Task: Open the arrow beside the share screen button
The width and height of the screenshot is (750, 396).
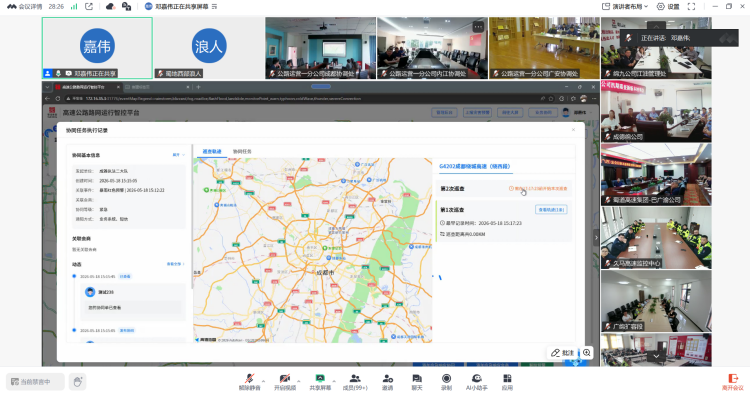Action: point(334,381)
